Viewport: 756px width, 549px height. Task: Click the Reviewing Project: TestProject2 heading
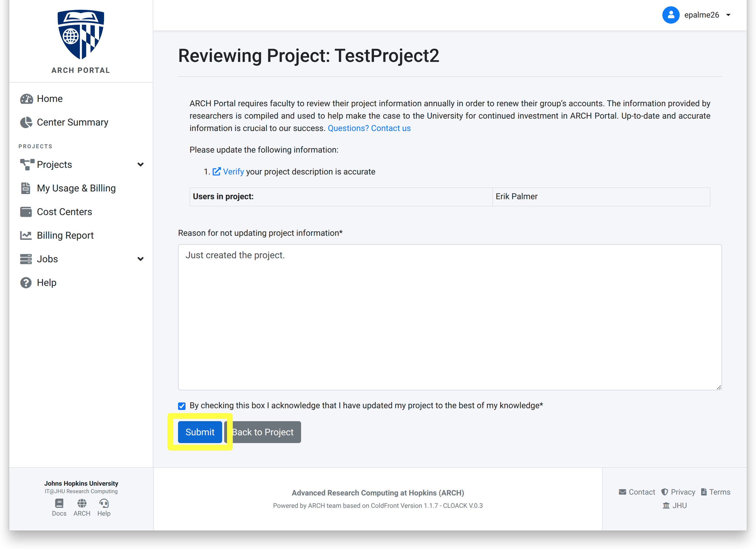[308, 56]
